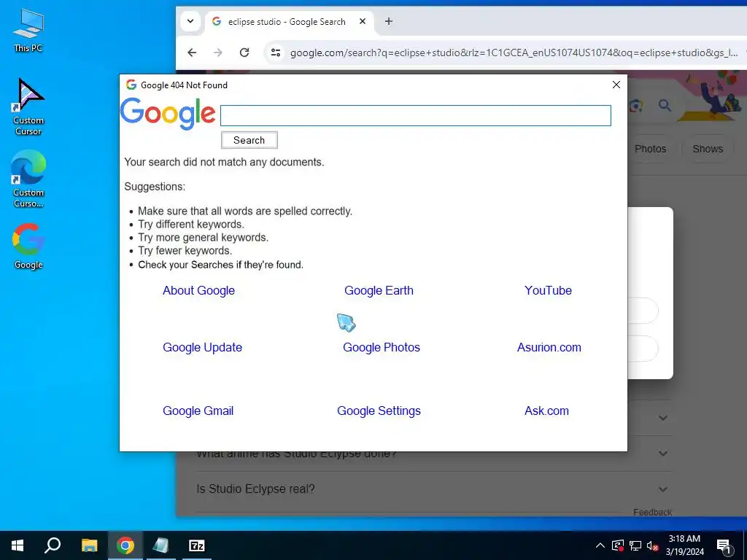747x560 pixels.
Task: Click the Google Lens camera icon
Action: (x=636, y=106)
